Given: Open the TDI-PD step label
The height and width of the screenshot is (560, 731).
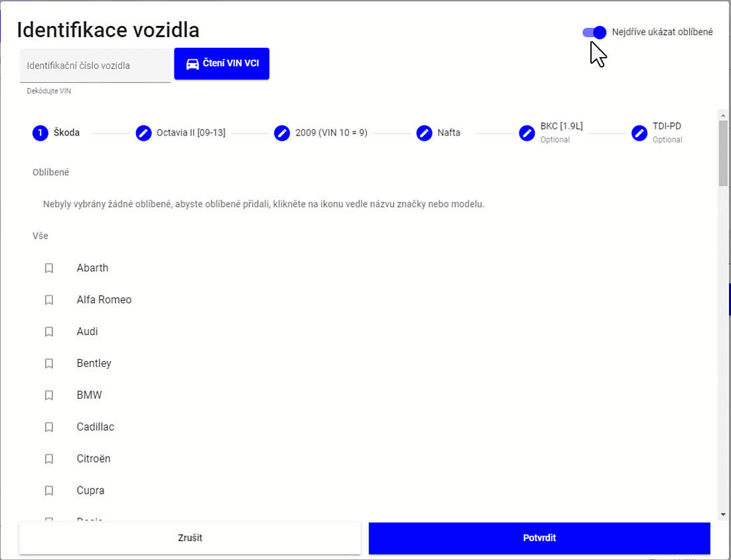Looking at the screenshot, I should [667, 126].
